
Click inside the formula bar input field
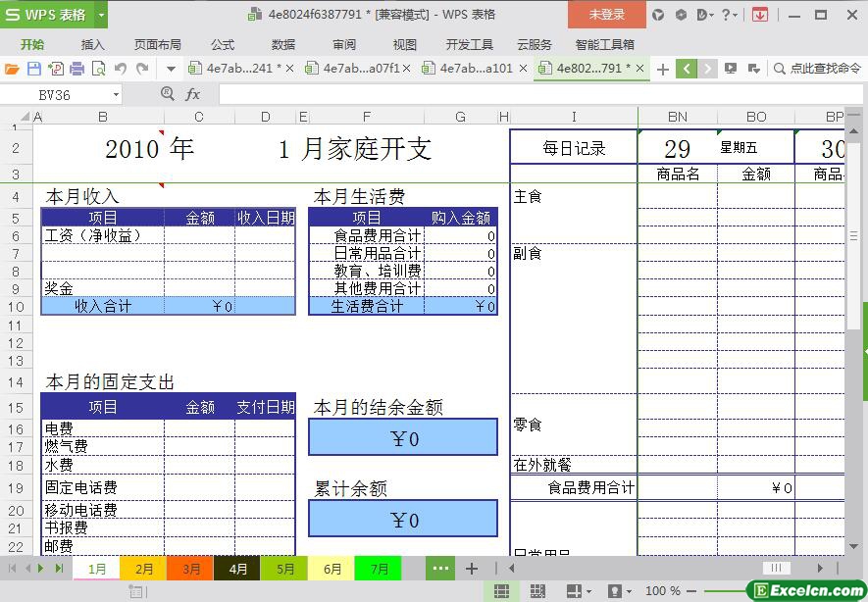click(539, 94)
